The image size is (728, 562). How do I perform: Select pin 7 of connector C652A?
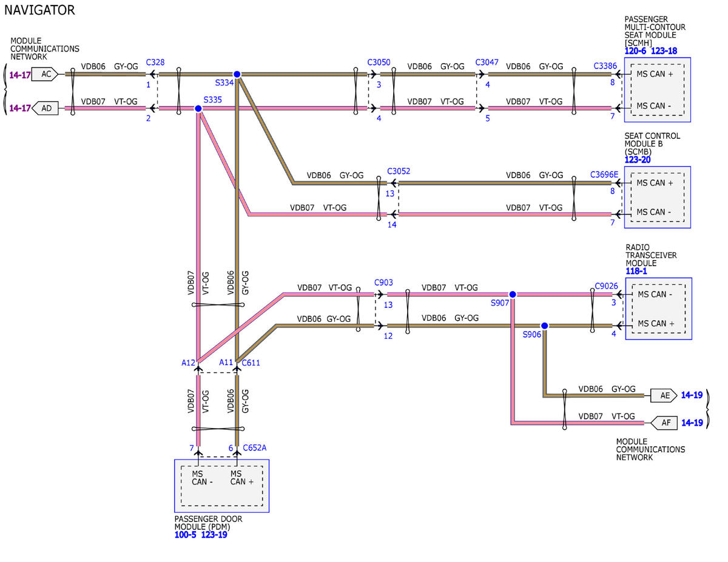[x=192, y=448]
